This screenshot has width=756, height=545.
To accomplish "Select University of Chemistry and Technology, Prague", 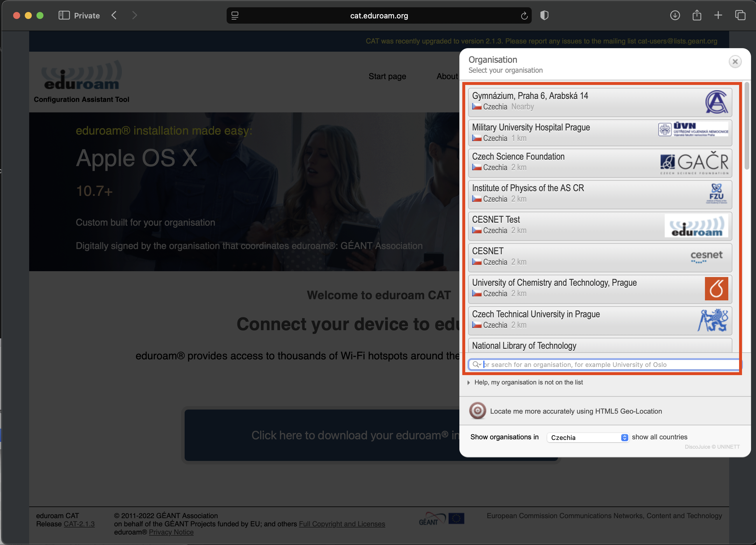I will [x=600, y=289].
